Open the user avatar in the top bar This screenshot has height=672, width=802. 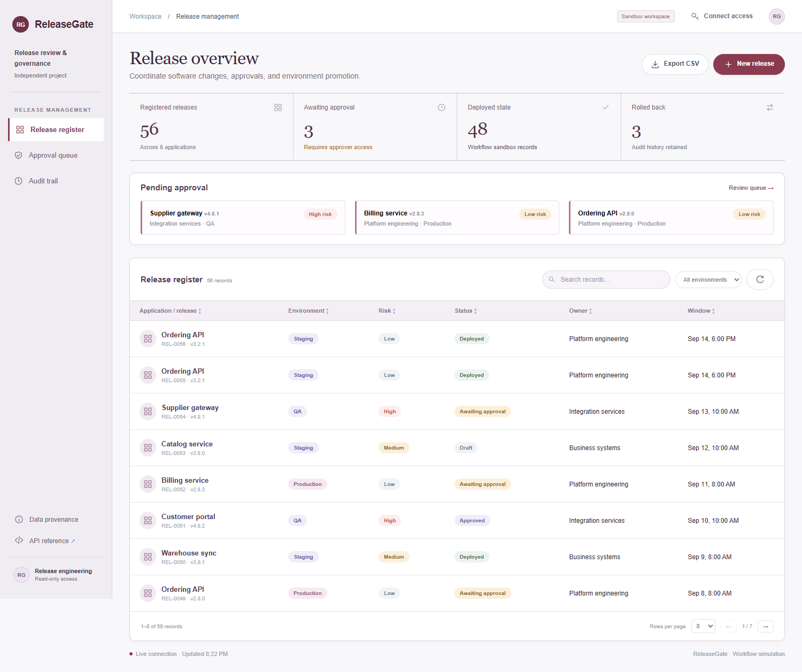coord(777,17)
